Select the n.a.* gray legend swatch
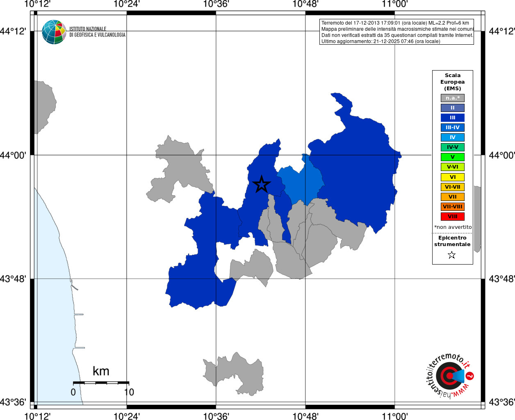 point(453,98)
